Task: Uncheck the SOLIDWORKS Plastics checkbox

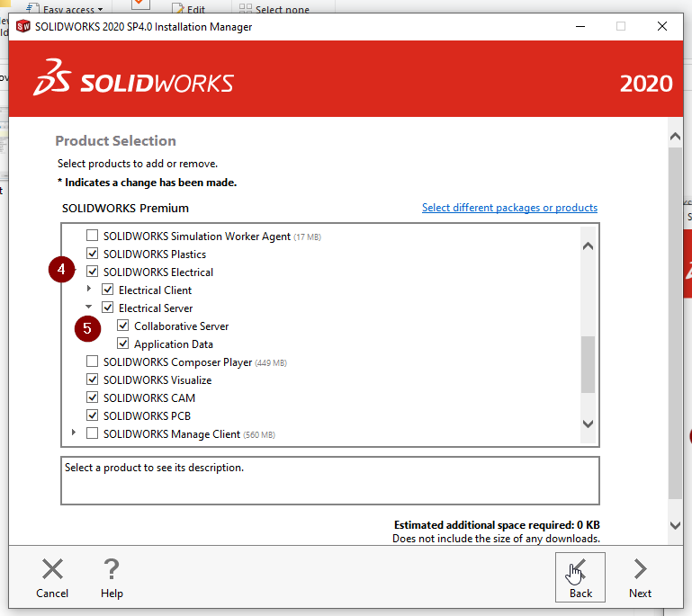Action: (x=92, y=254)
